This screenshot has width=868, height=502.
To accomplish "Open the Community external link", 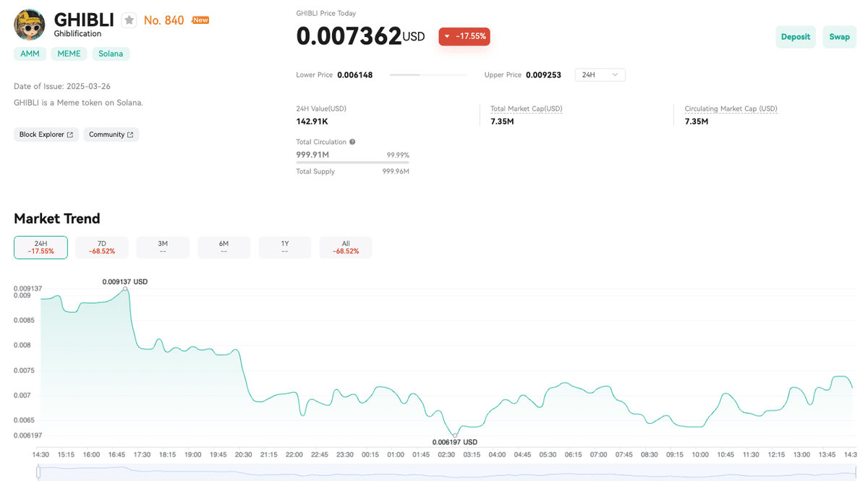I will click(x=111, y=135).
